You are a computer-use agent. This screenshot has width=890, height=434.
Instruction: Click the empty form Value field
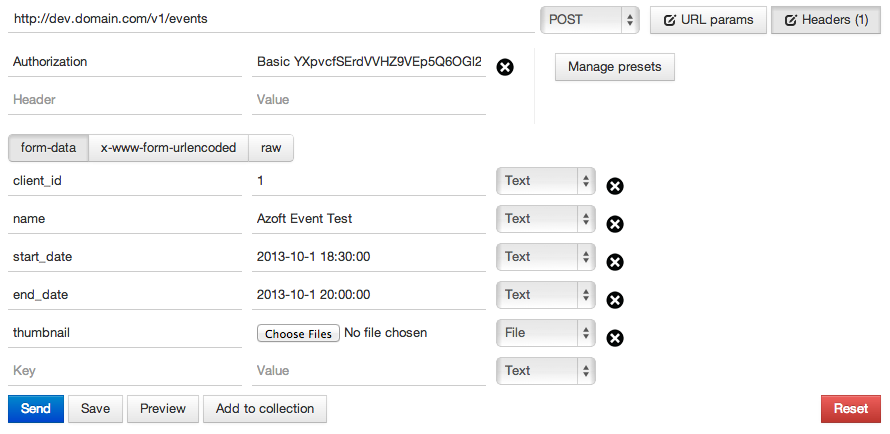tap(369, 372)
